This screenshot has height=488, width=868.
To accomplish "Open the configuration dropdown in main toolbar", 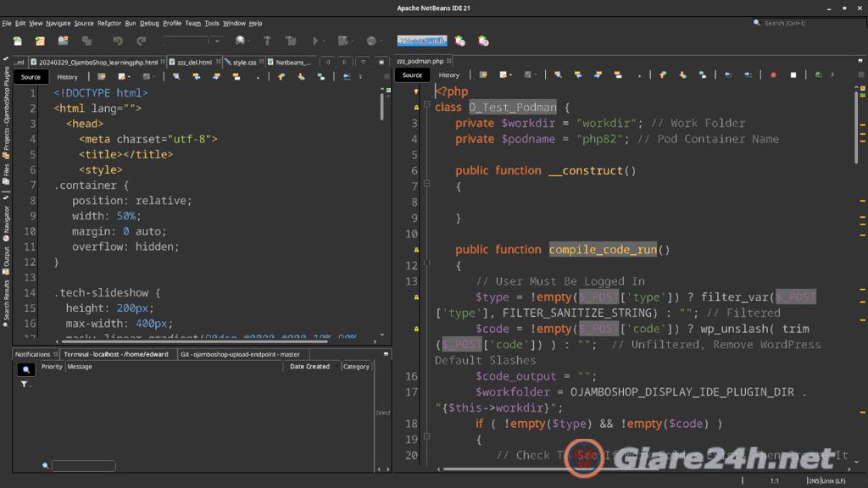I will coord(214,41).
